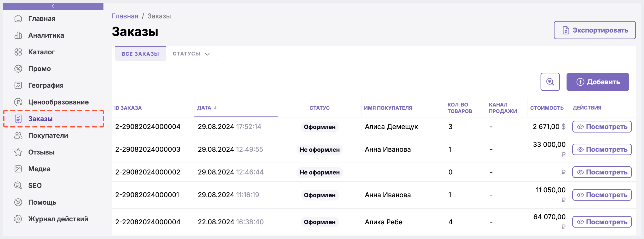
Task: Collapse the sidebar with the top chevron
Action: (x=53, y=6)
